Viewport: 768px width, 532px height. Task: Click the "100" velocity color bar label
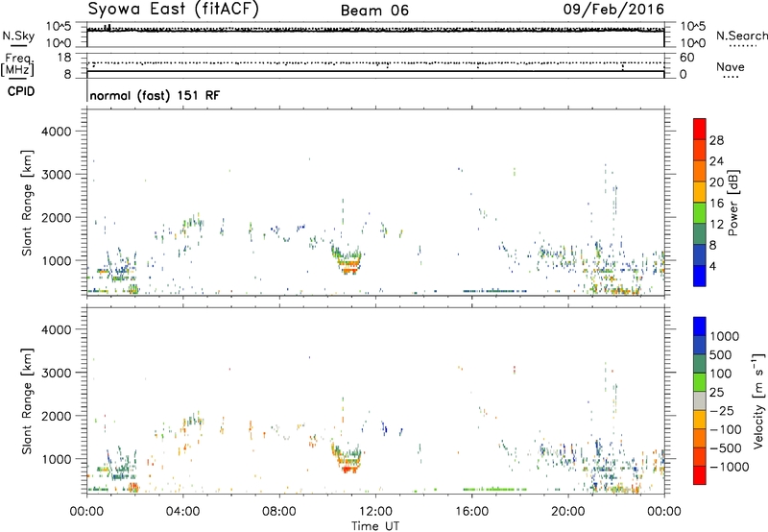pos(721,374)
